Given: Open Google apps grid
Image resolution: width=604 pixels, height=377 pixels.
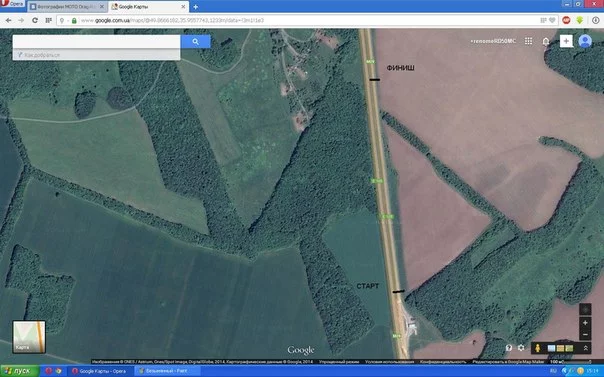Looking at the screenshot, I should click(x=528, y=41).
